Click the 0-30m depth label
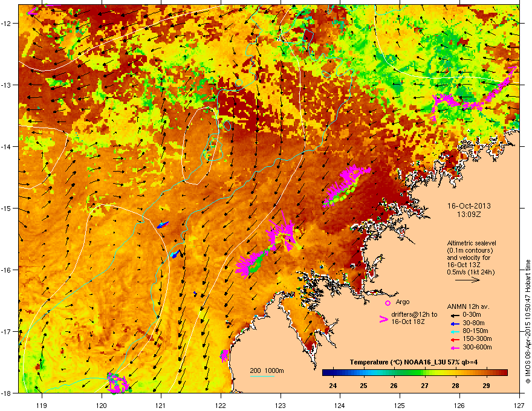 pos(472,315)
